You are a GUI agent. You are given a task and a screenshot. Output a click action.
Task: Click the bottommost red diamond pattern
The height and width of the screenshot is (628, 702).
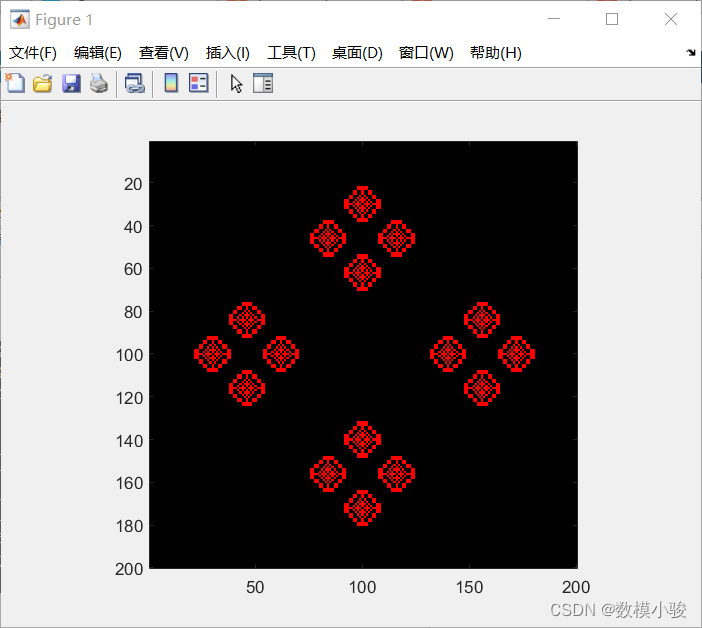tap(362, 508)
